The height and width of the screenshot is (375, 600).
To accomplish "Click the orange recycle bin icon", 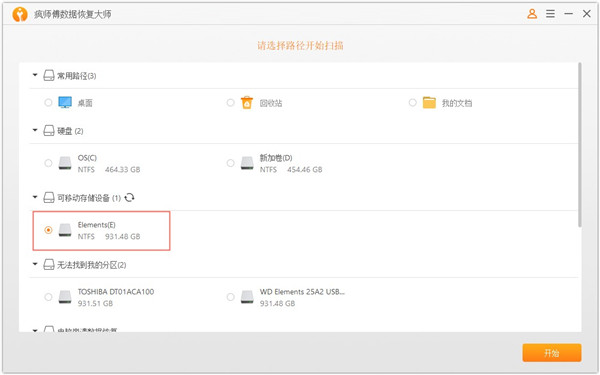I will click(247, 103).
